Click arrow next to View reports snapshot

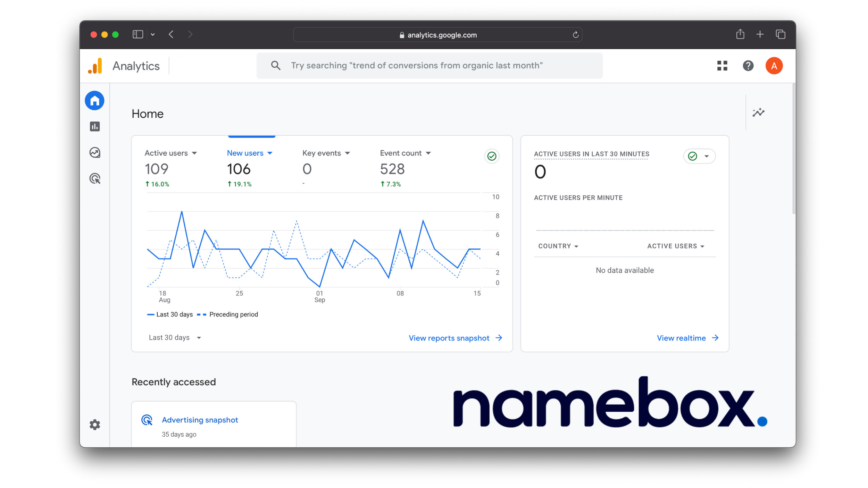499,338
